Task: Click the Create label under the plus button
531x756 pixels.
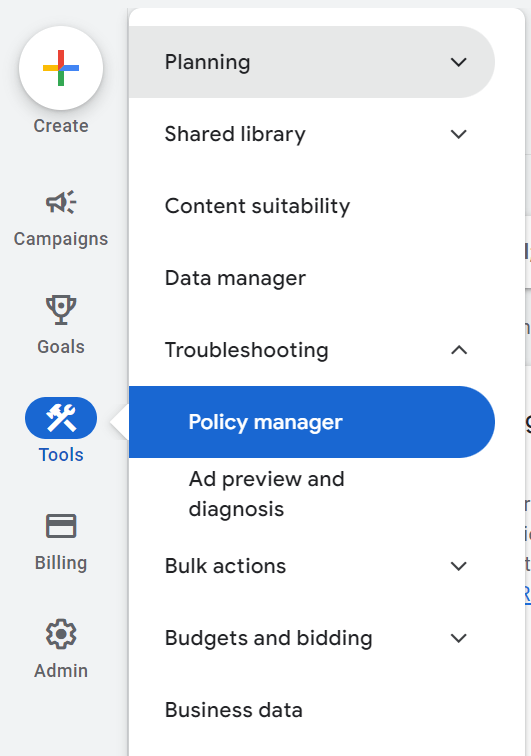Action: tap(61, 126)
